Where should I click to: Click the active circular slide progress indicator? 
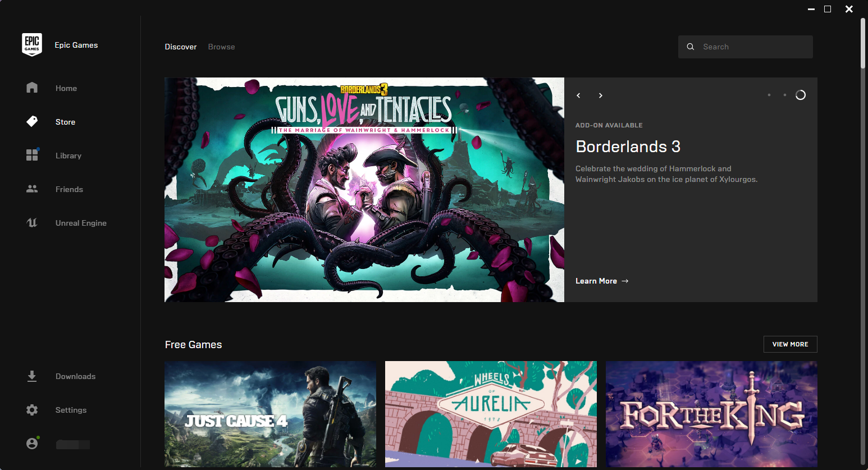tap(801, 95)
